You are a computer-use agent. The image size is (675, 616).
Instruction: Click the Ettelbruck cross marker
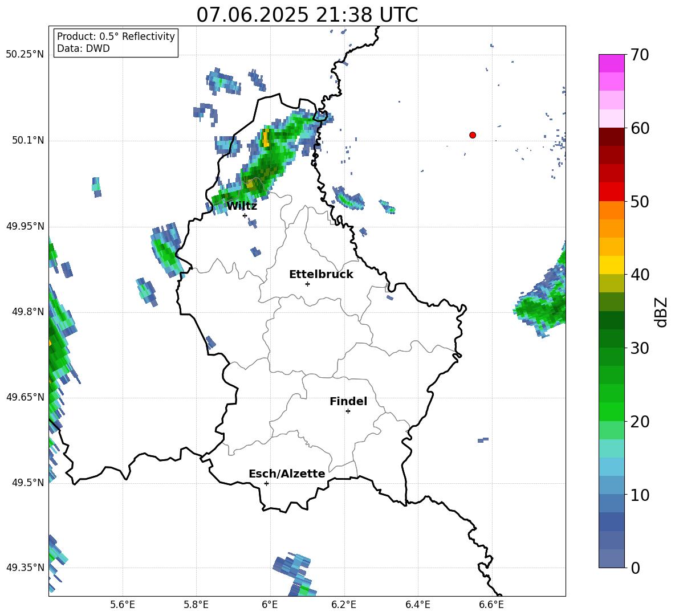(x=307, y=284)
